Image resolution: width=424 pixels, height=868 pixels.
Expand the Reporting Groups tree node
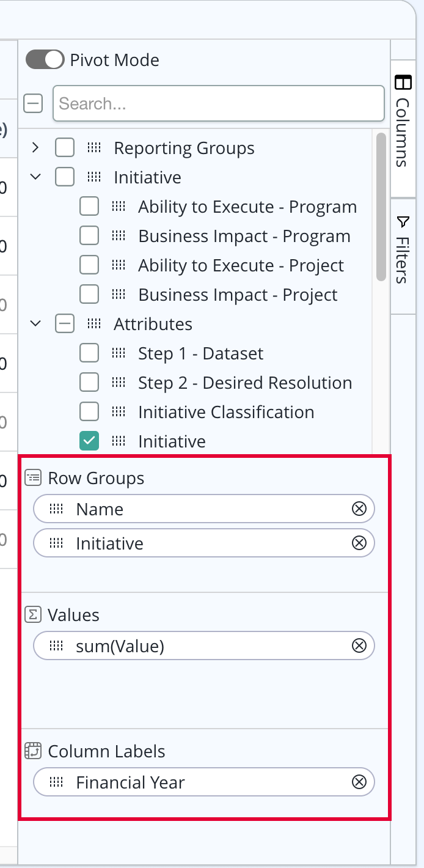35,148
